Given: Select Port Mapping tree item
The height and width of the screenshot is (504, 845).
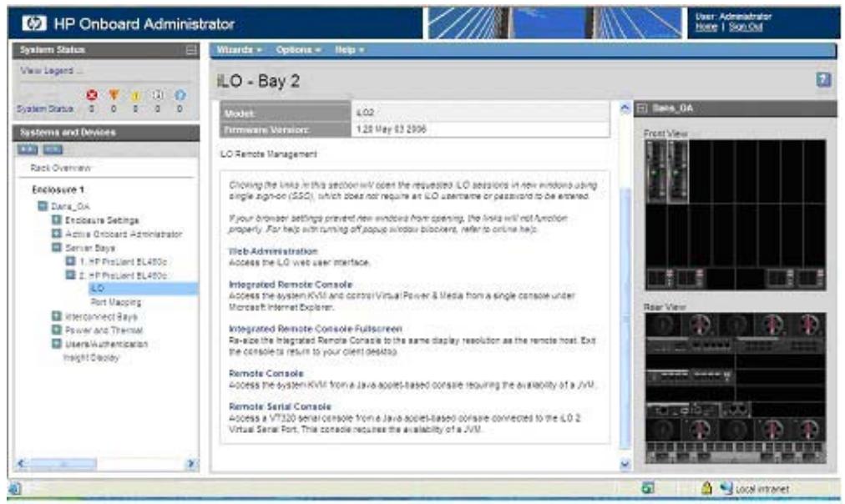Looking at the screenshot, I should pos(116,303).
